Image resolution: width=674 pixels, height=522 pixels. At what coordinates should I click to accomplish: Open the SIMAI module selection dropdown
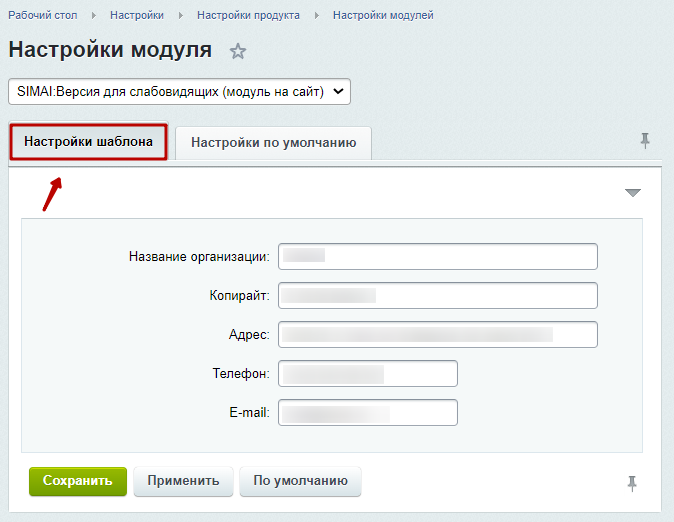tap(180, 92)
